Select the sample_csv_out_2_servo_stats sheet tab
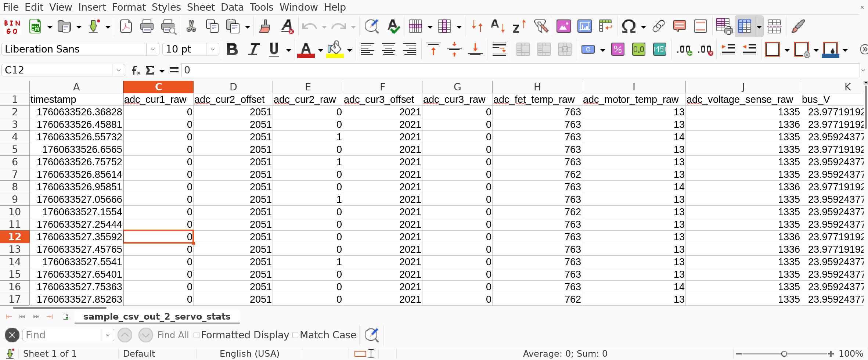The image size is (868, 360). [157, 317]
